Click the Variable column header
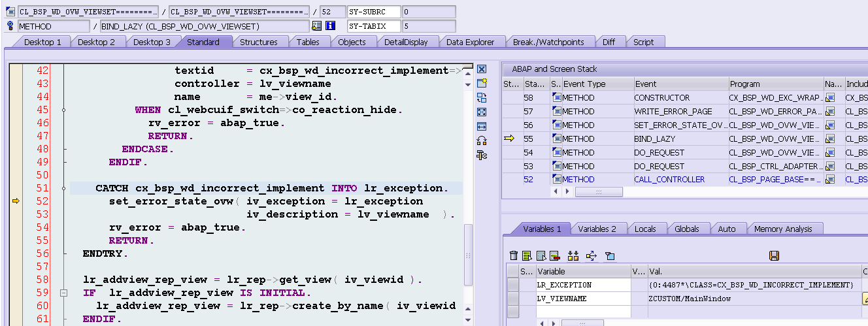 (x=583, y=271)
